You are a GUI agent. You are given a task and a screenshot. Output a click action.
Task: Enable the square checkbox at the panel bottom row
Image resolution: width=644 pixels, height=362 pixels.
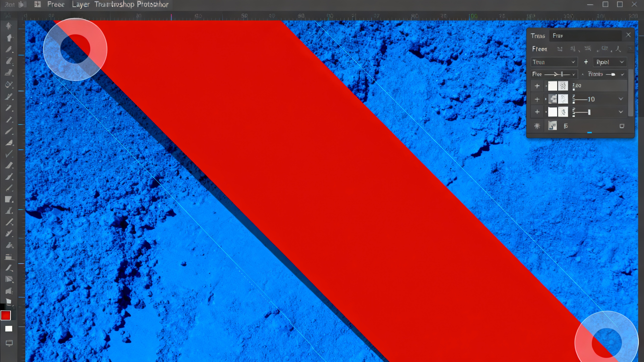pyautogui.click(x=622, y=126)
